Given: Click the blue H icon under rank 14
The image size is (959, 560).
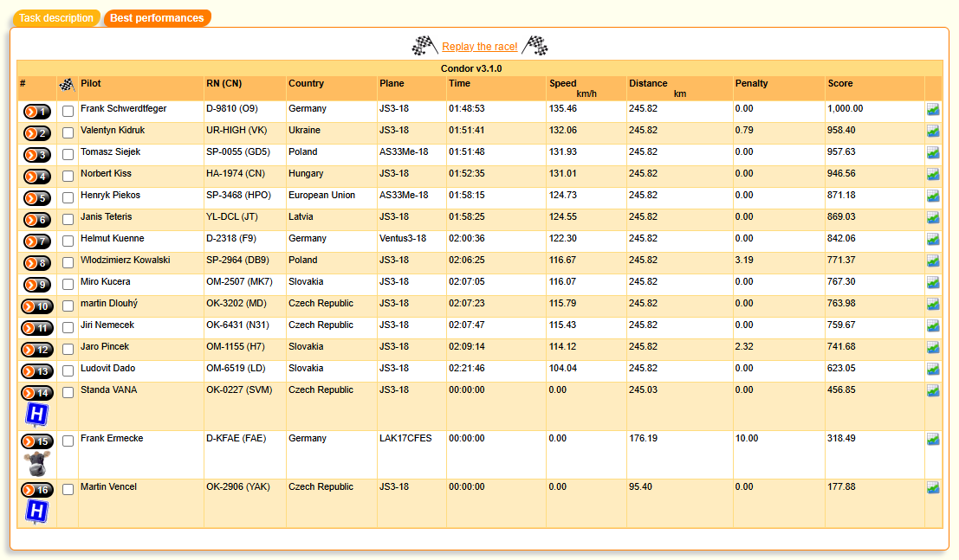Looking at the screenshot, I should tap(36, 415).
